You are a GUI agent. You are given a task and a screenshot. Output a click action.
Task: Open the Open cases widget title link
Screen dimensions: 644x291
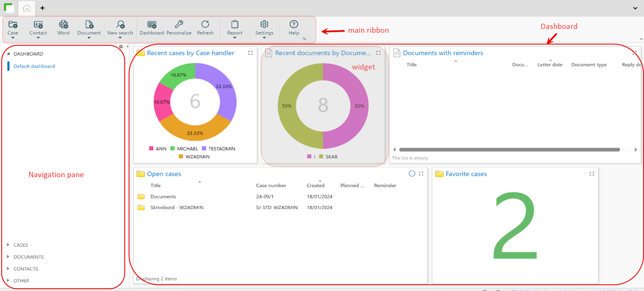(164, 174)
